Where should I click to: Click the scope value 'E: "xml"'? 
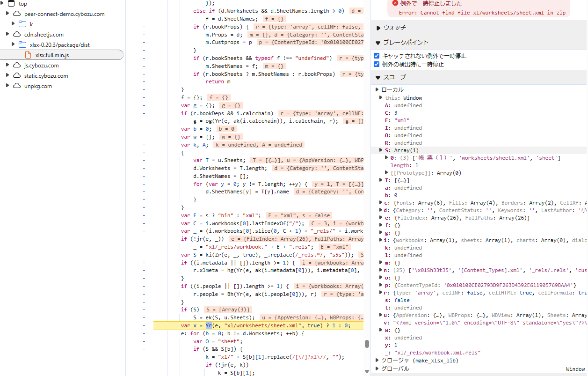[x=397, y=120]
